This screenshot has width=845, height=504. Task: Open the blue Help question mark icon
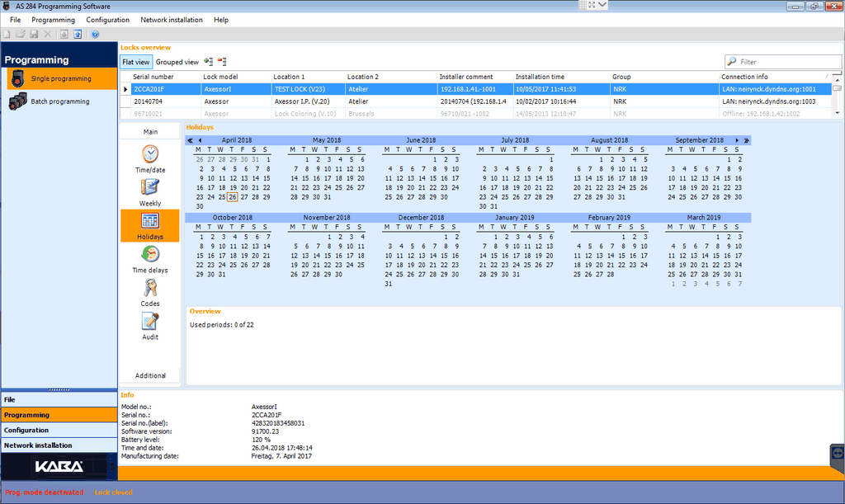95,34
